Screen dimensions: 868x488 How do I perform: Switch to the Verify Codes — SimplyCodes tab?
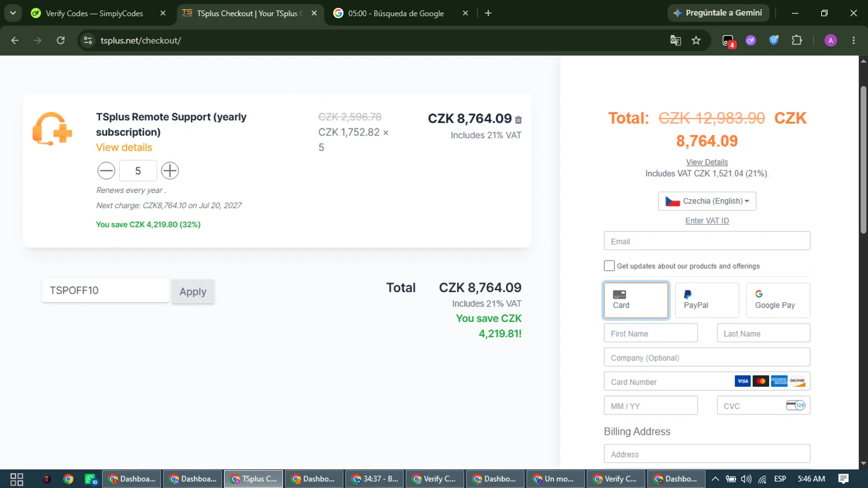coord(94,13)
